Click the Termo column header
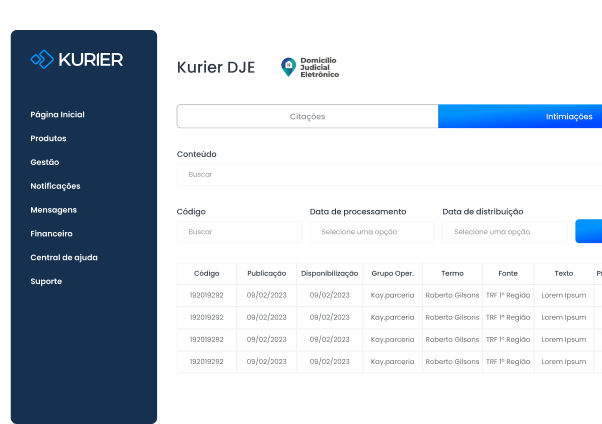The width and height of the screenshot is (602, 424). pos(452,273)
